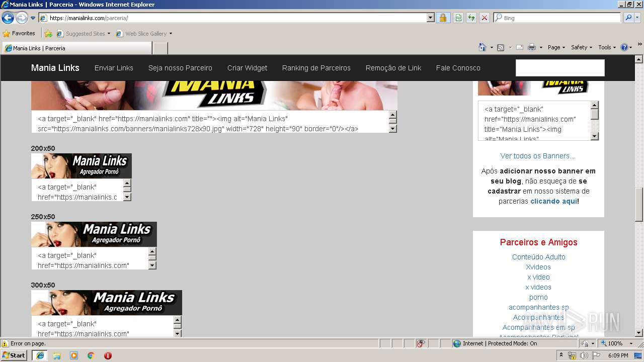Open the browser Home page icon
This screenshot has height=362, width=644.
pyautogui.click(x=482, y=47)
